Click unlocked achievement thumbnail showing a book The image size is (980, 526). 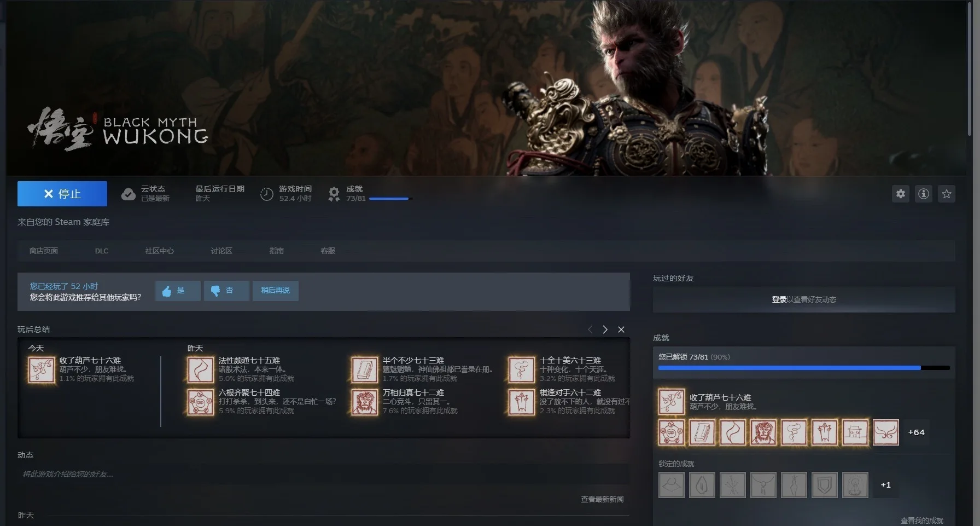702,432
